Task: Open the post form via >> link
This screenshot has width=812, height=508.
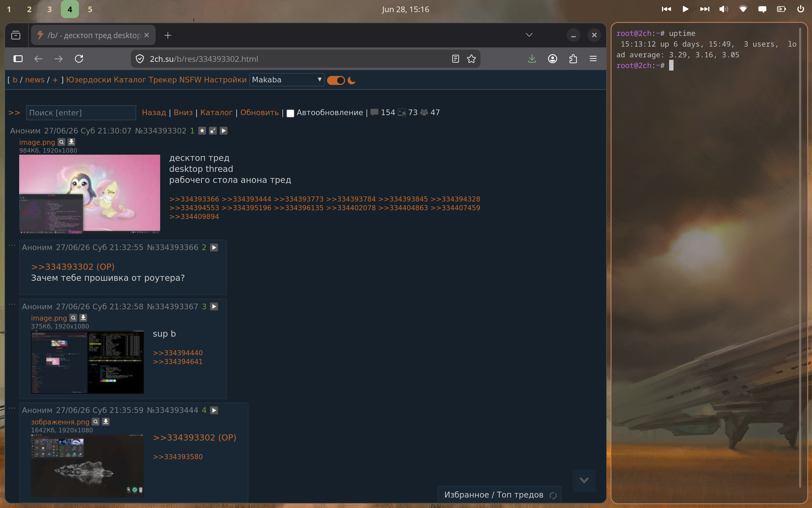Action: [x=14, y=113]
